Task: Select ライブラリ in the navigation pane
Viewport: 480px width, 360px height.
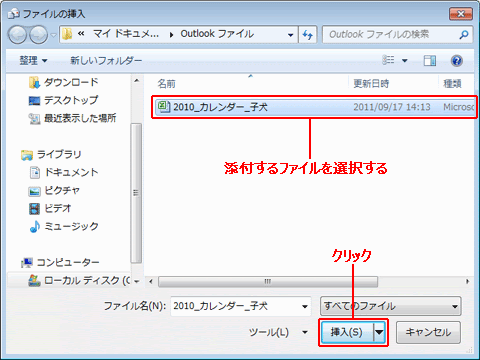Action: click(x=51, y=154)
